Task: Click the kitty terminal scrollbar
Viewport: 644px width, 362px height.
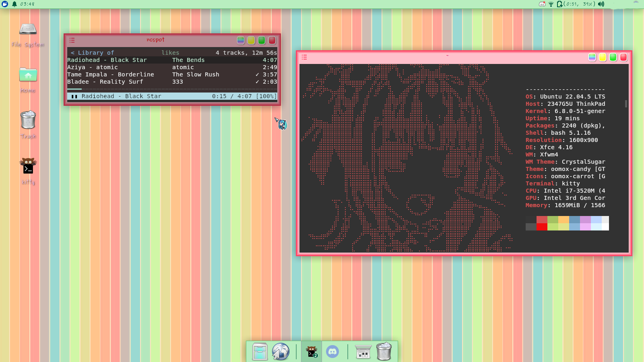Action: coord(626,104)
